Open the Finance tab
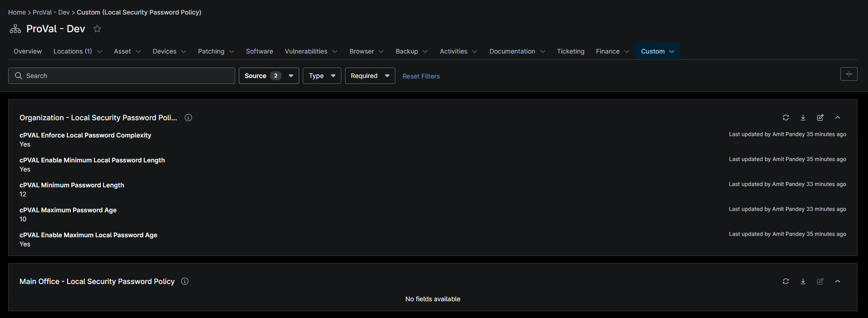This screenshot has height=318, width=868. point(612,51)
